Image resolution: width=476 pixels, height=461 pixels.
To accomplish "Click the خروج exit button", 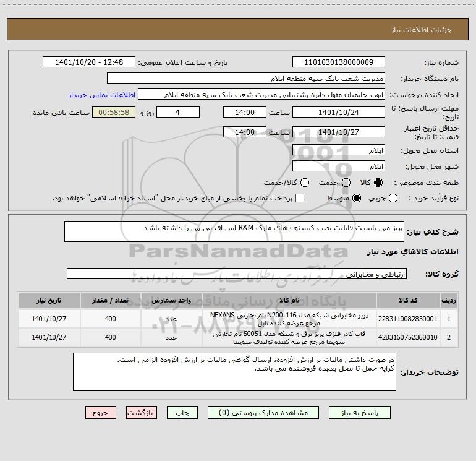I will click(101, 413).
